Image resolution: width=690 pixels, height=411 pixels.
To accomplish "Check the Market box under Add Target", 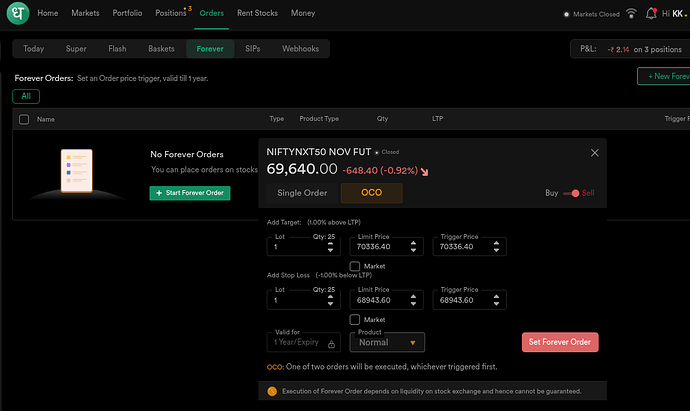I will click(x=355, y=266).
